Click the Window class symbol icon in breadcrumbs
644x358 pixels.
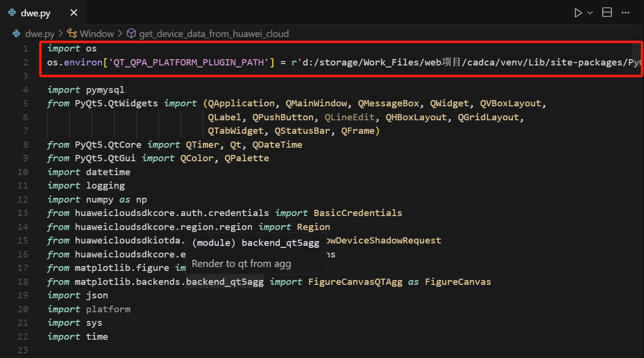point(72,34)
